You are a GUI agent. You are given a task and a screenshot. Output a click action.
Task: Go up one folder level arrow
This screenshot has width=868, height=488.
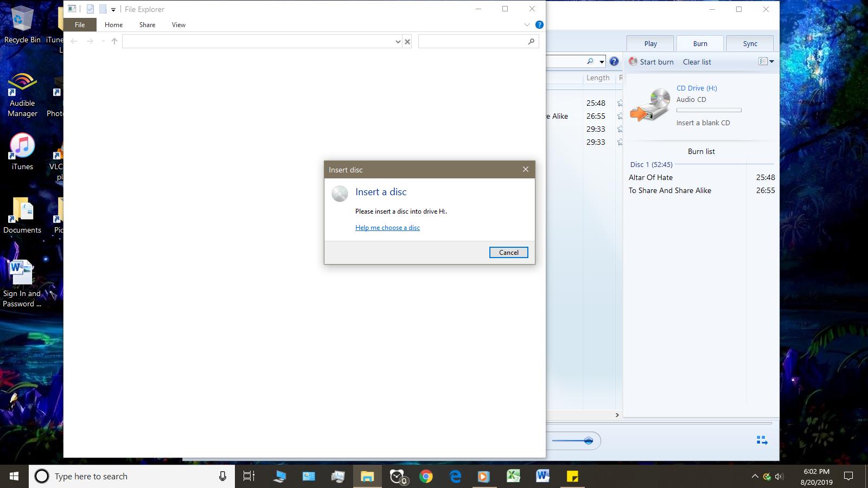(x=114, y=41)
